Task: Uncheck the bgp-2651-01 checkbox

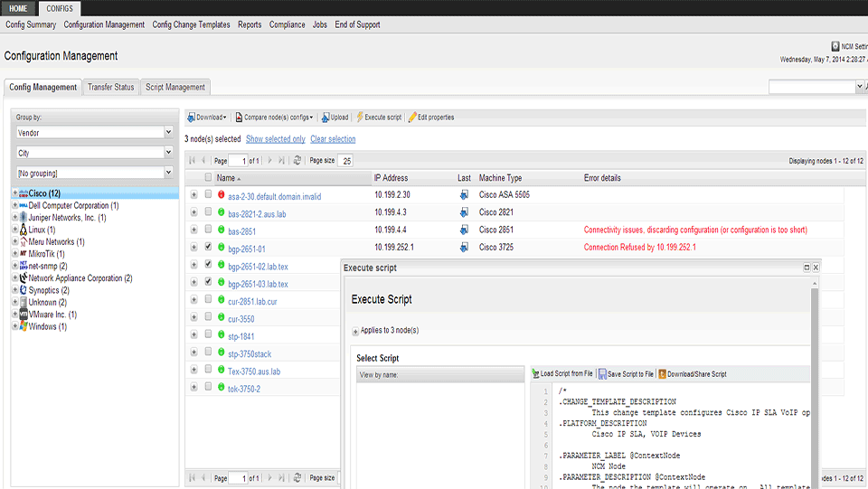Action: pos(208,247)
